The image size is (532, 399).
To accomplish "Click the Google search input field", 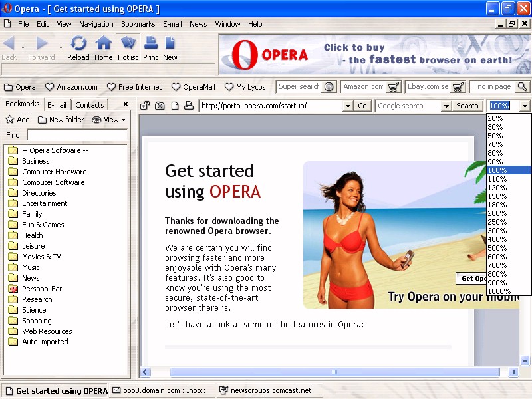I will (409, 106).
